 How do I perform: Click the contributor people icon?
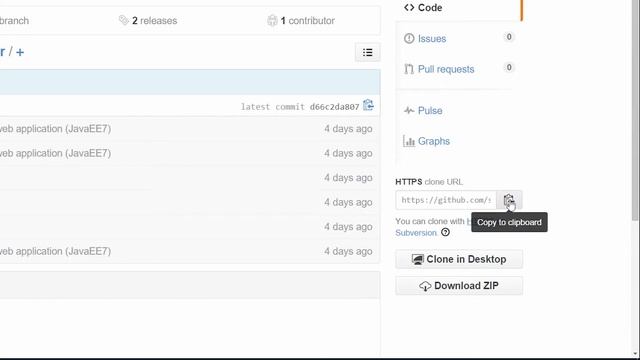(272, 20)
